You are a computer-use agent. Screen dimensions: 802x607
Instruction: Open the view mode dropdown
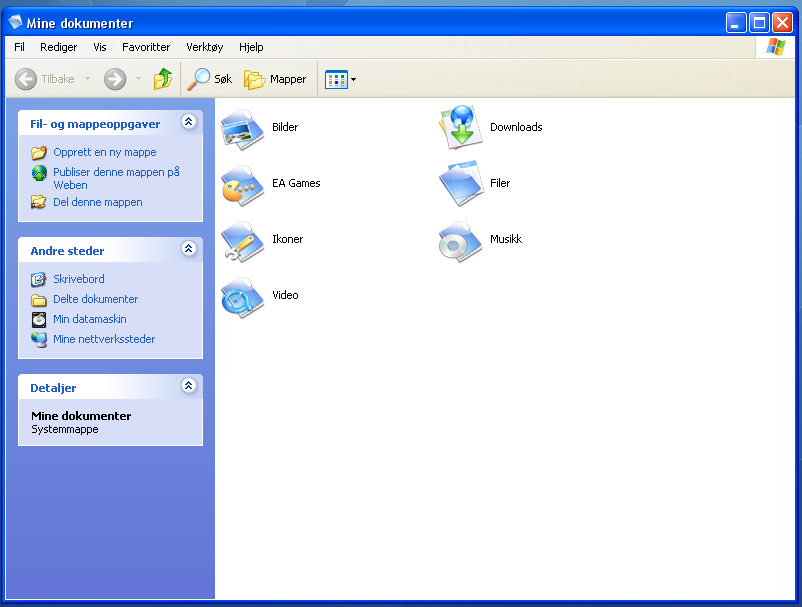(x=341, y=79)
